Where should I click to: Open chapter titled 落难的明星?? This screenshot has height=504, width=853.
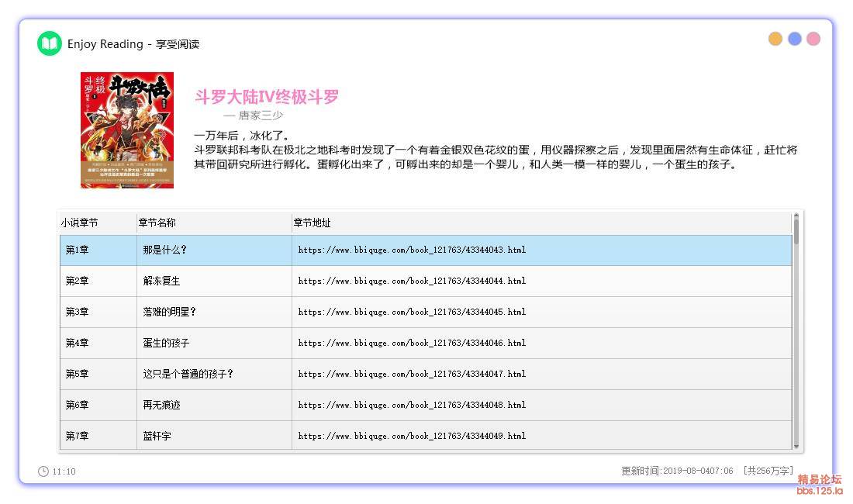tap(169, 312)
